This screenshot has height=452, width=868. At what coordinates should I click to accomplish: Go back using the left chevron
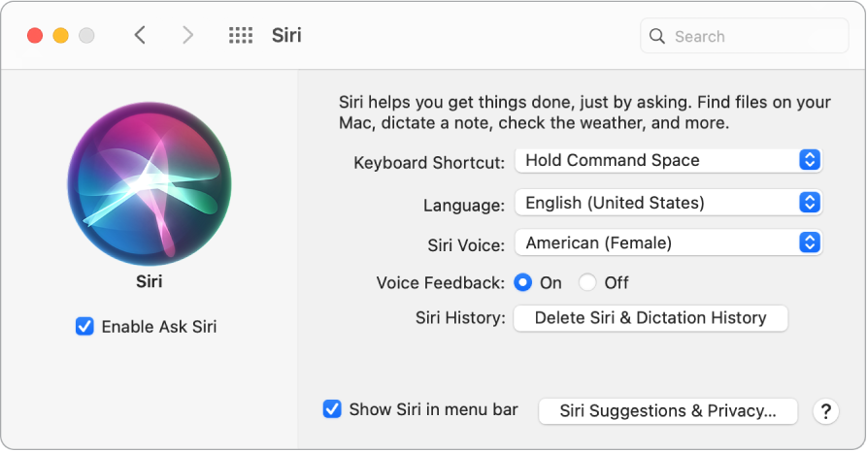point(140,36)
